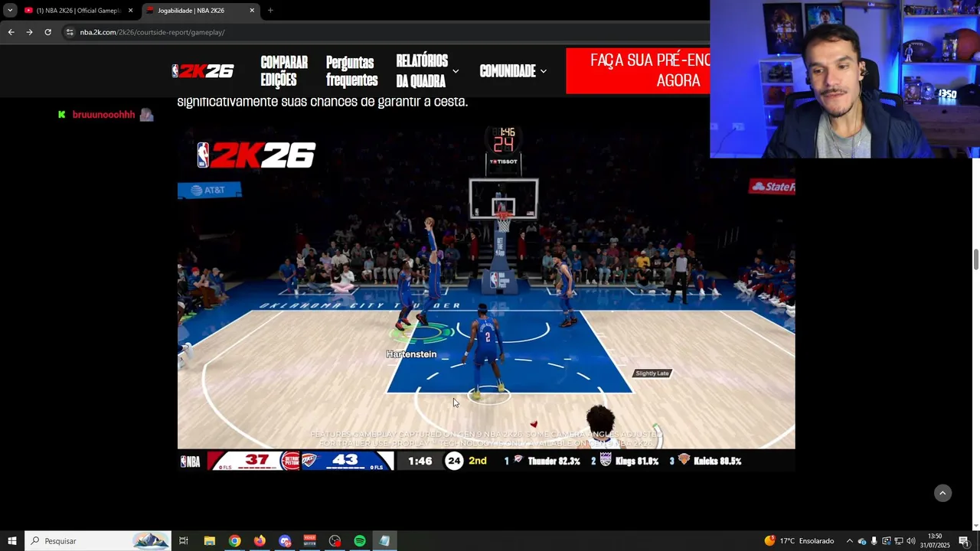Click the display/cast tray icon

[886, 541]
